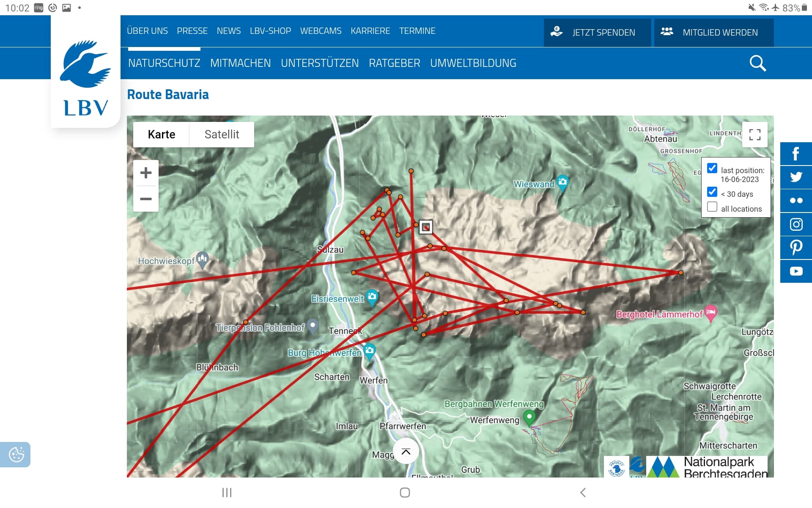Click Nationalpark Berchtesgaden logo
The image size is (812, 508).
tap(707, 467)
